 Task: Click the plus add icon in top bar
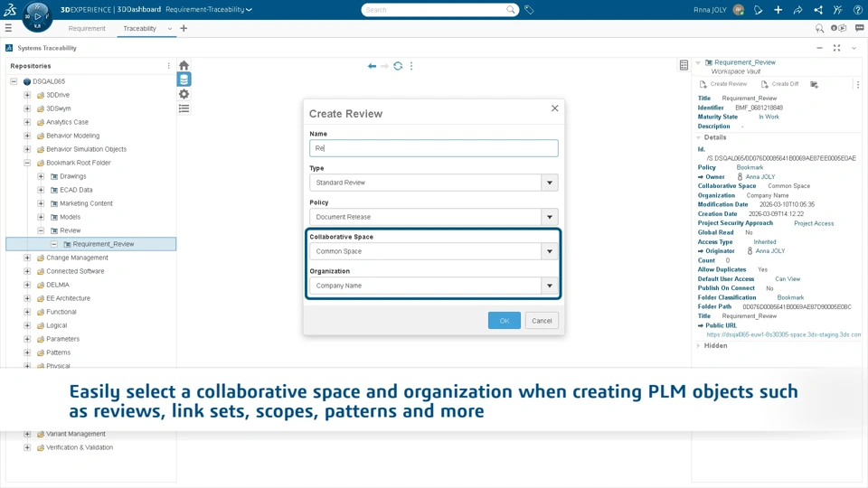coord(778,9)
